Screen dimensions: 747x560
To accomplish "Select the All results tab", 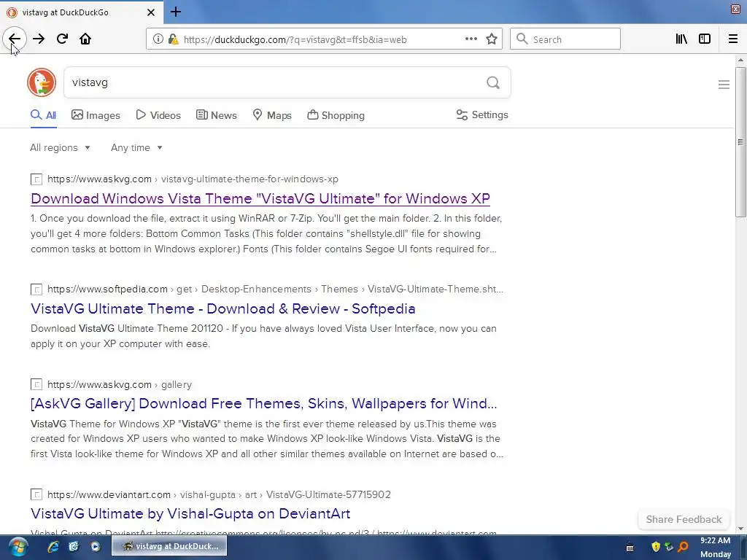I will point(43,115).
